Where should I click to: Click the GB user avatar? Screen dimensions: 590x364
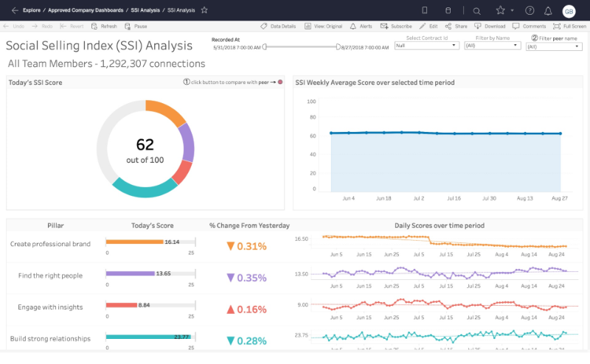click(569, 11)
